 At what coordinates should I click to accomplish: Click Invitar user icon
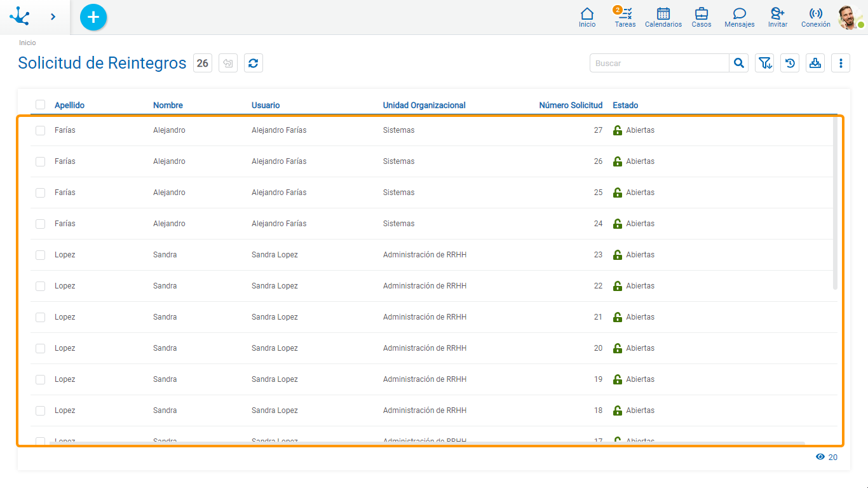778,17
